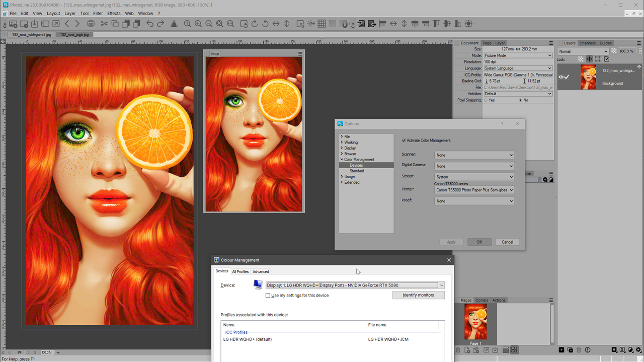The image size is (644, 362).
Task: Open the histogram icon in toolbar
Action: [x=174, y=24]
